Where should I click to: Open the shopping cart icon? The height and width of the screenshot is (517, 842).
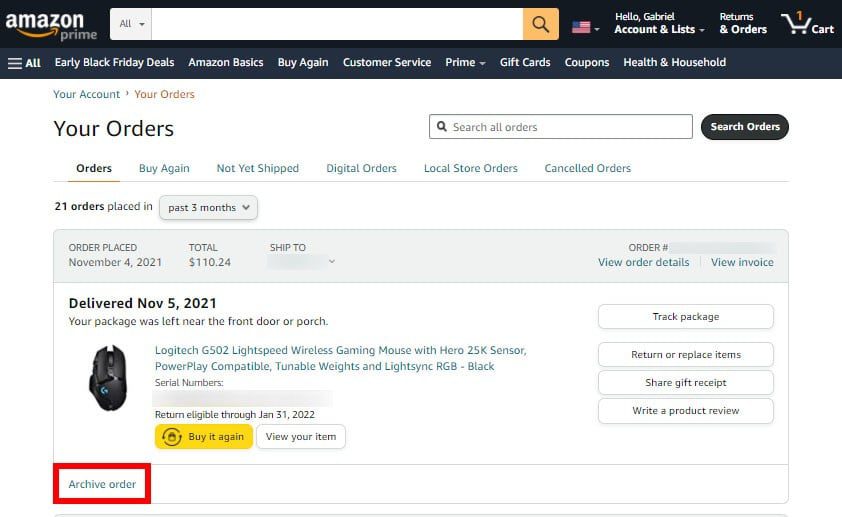(x=807, y=24)
